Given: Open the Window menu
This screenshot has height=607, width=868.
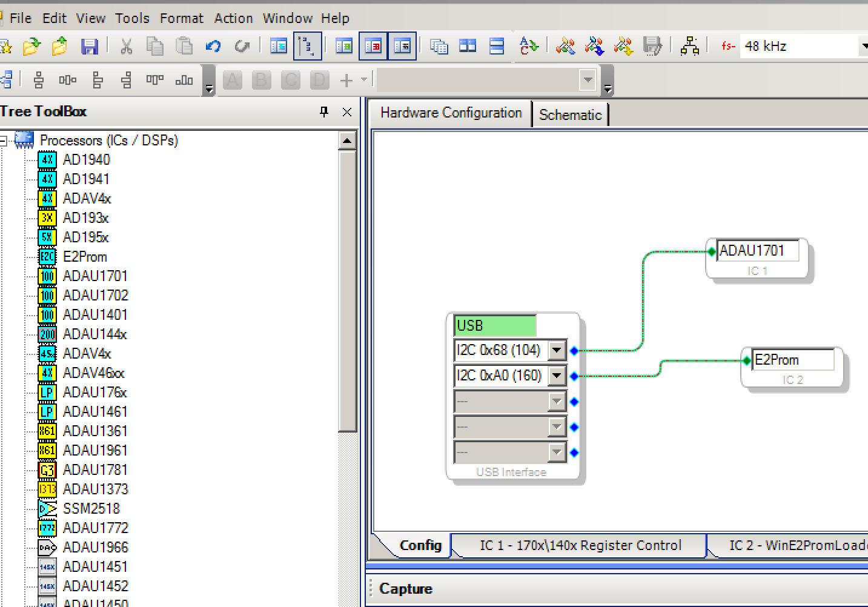Looking at the screenshot, I should pos(288,18).
